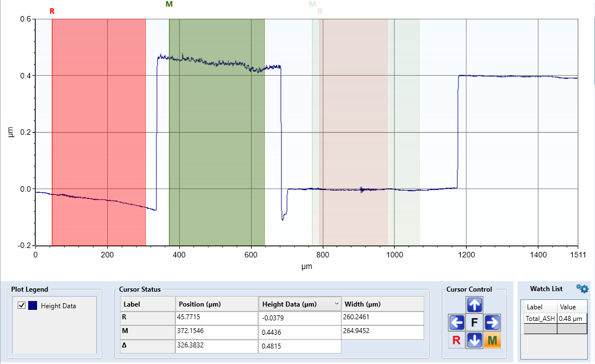Click the 0.48 µm watch list value
Viewport: 595px width, 364px height.
point(572,319)
